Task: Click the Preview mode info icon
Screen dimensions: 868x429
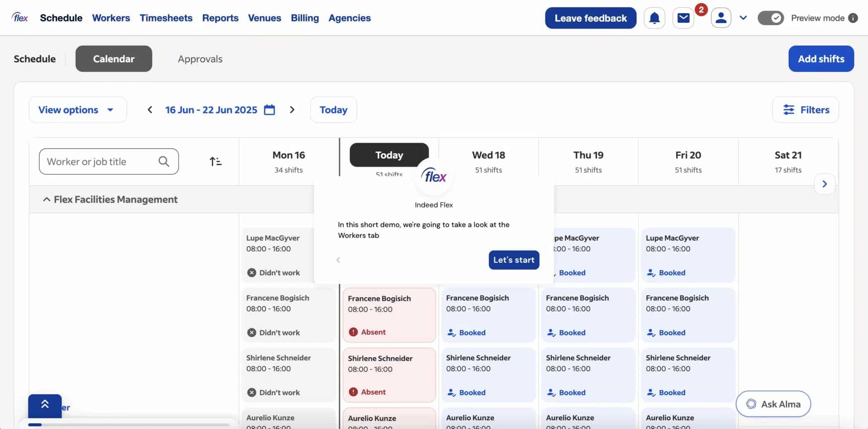Action: [853, 18]
